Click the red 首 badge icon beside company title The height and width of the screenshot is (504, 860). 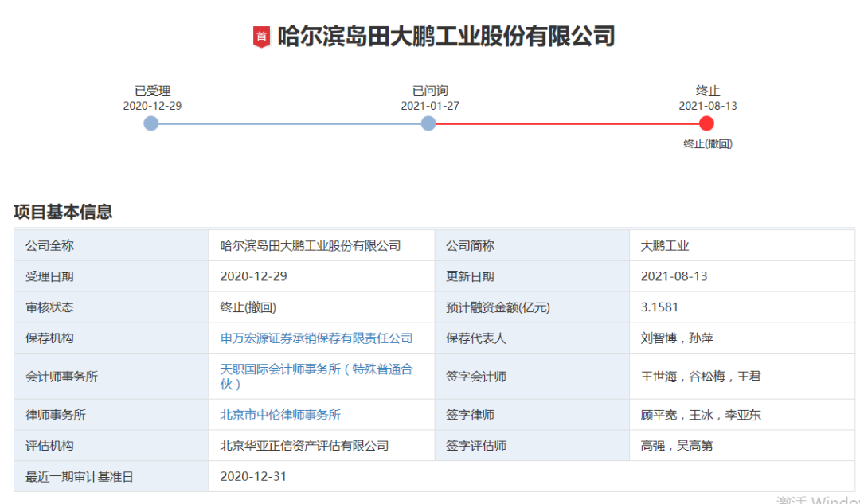point(262,37)
